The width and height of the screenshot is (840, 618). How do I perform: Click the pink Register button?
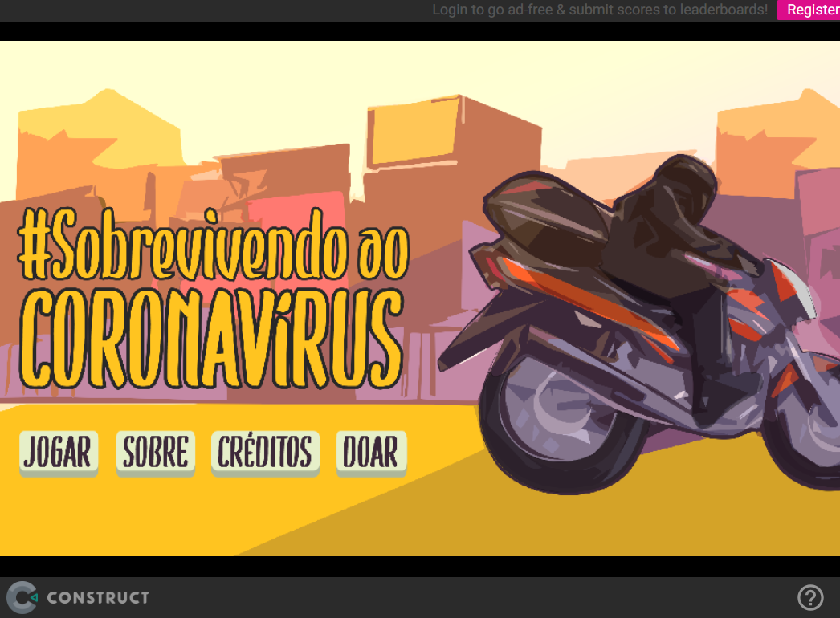811,10
